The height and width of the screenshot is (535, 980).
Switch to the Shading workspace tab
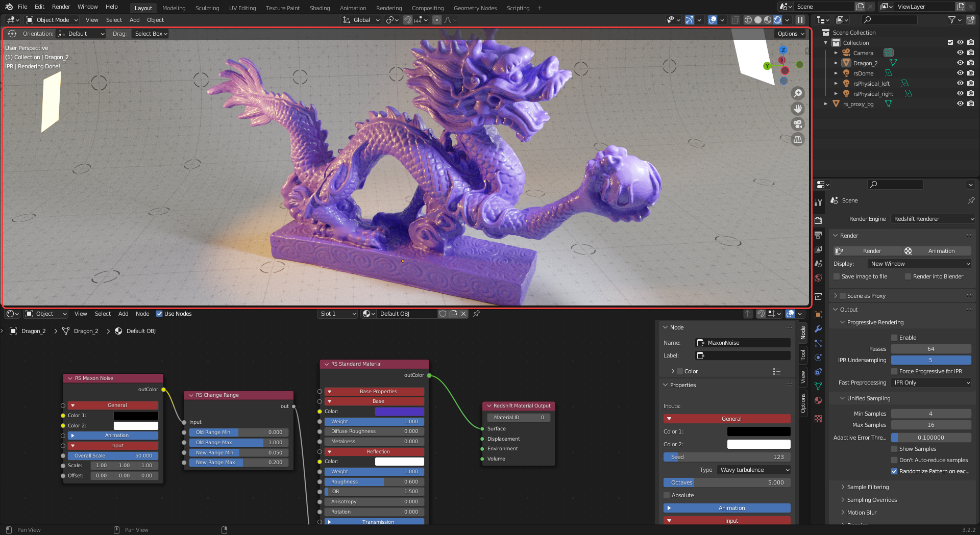(x=320, y=8)
